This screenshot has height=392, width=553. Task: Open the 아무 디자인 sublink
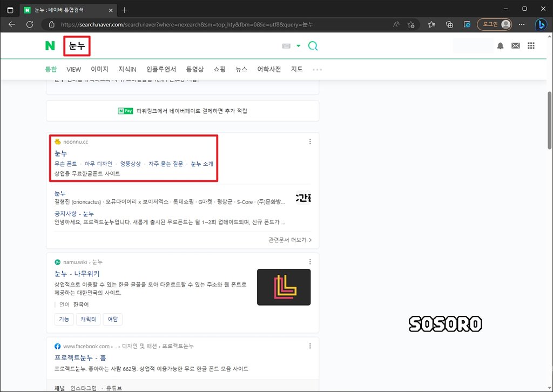[x=98, y=164]
